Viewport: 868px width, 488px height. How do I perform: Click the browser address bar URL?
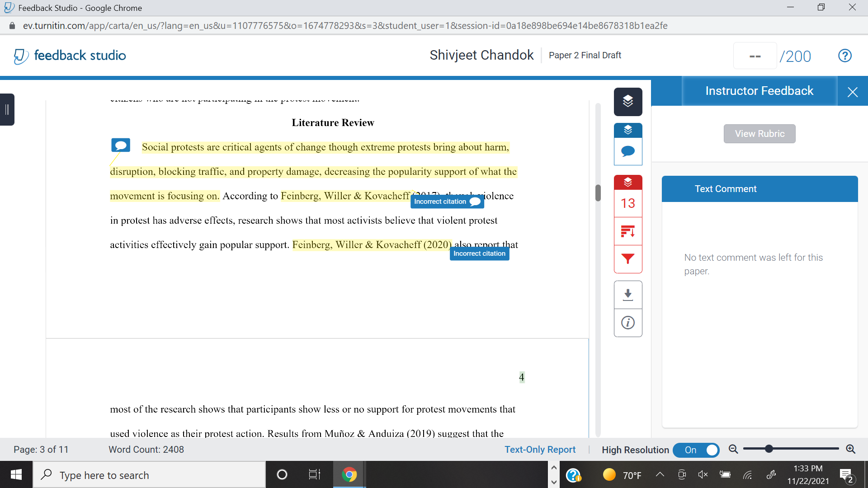pos(345,26)
